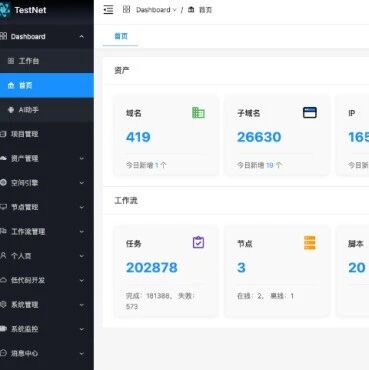Expand the 低代码开发 menu chevron
The height and width of the screenshot is (370, 369).
tap(82, 280)
